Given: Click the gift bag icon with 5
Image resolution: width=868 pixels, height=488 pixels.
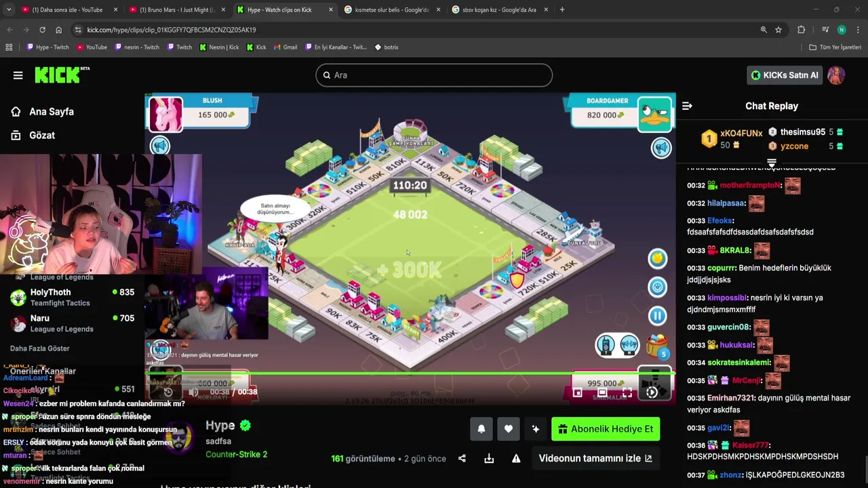Looking at the screenshot, I should (x=657, y=346).
